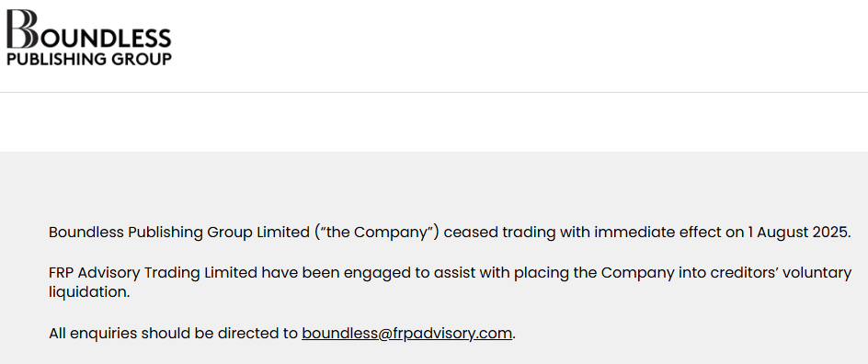Click blank header space right of the logo
868x364 pixels.
[x=520, y=45]
